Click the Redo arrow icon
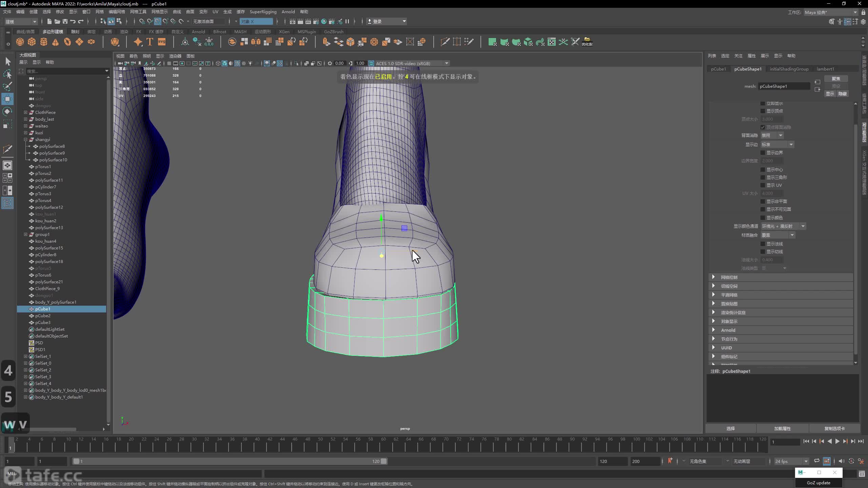868x488 pixels. (x=81, y=21)
